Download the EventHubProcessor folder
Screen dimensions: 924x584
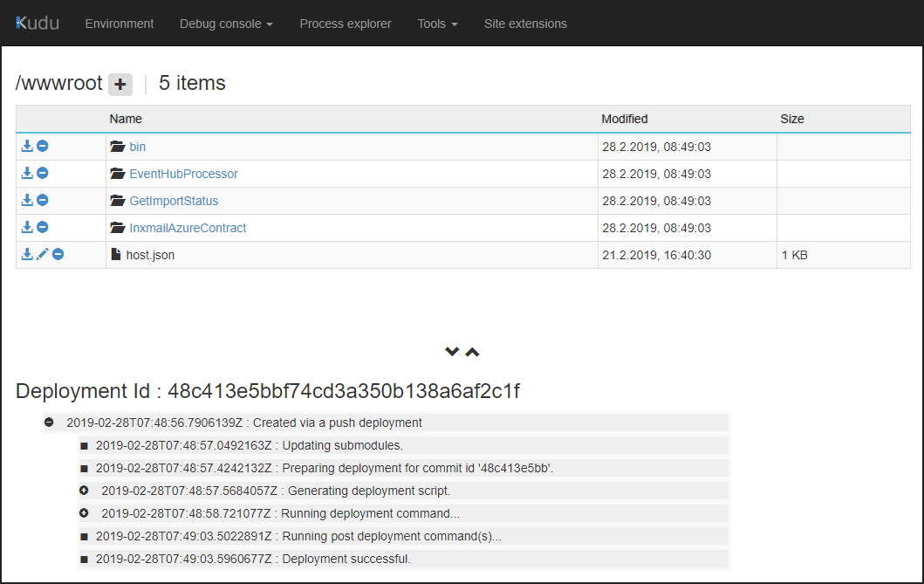click(x=27, y=173)
